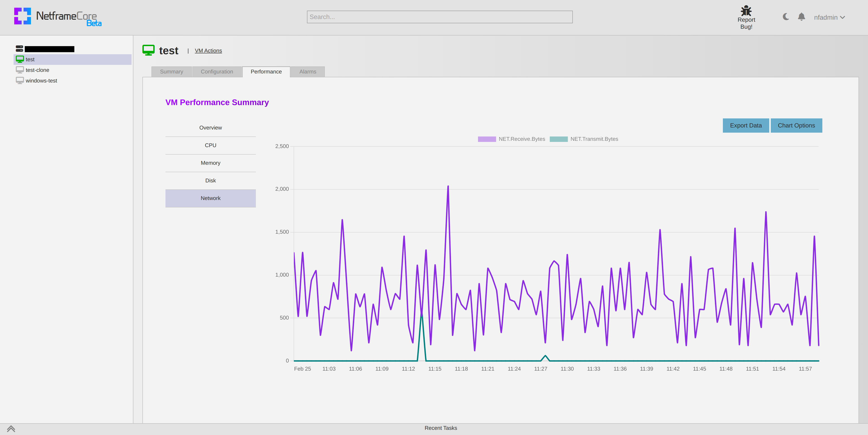Toggle dark mode moon icon

click(786, 17)
